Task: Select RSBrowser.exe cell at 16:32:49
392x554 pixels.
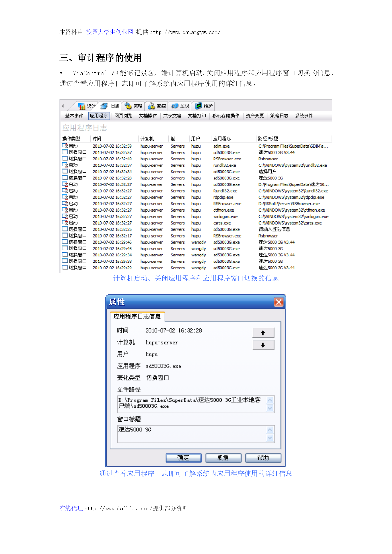Action: click(x=227, y=159)
